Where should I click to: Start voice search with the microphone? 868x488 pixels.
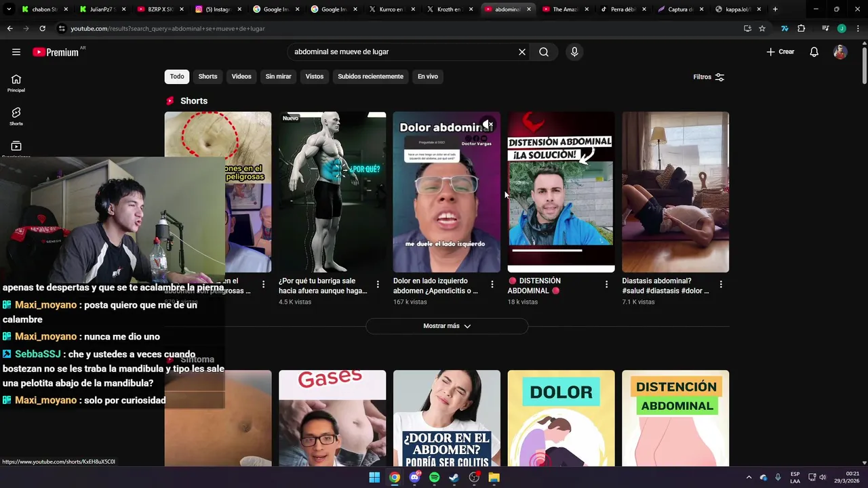pos(574,52)
